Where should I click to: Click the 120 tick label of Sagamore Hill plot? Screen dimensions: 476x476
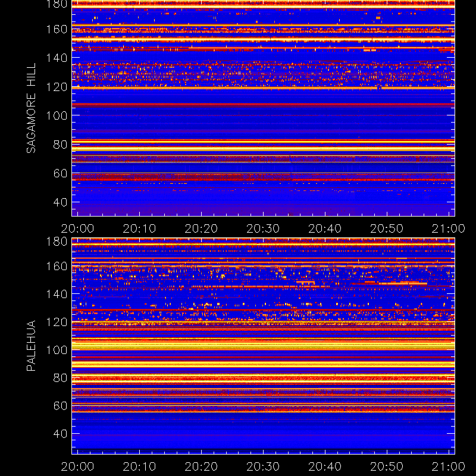(x=57, y=87)
